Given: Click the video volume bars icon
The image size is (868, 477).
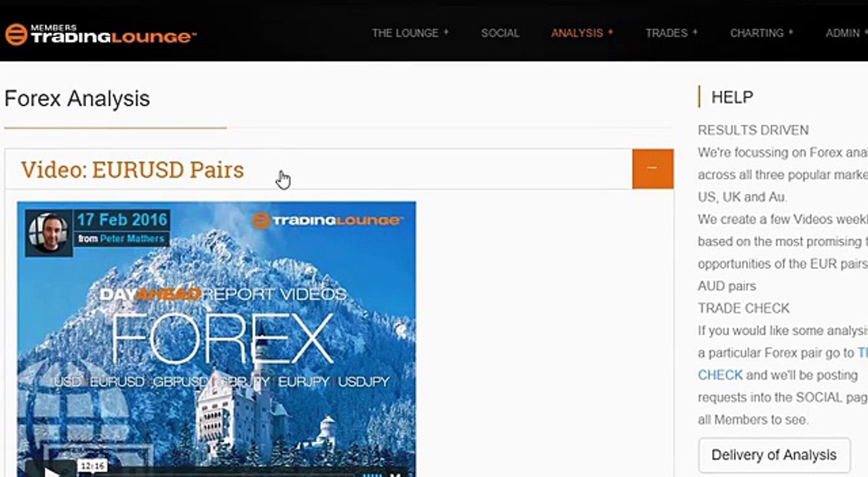Looking at the screenshot, I should tap(372, 474).
